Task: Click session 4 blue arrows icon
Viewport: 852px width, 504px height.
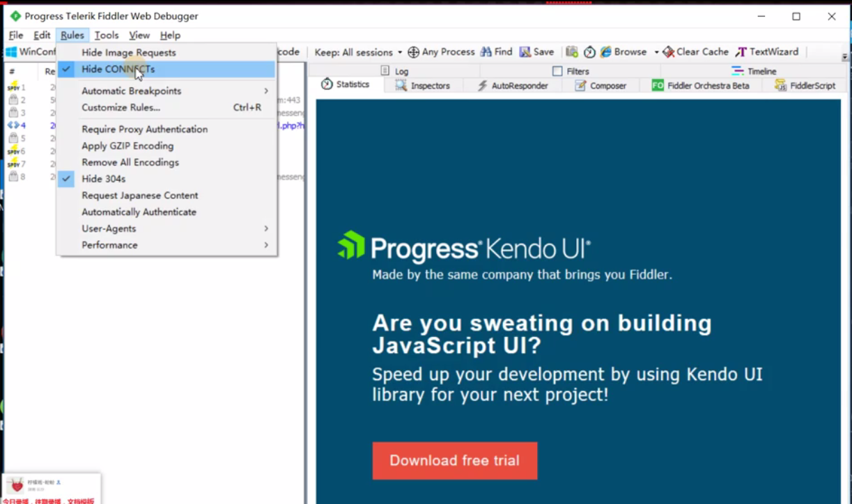Action: (13, 125)
